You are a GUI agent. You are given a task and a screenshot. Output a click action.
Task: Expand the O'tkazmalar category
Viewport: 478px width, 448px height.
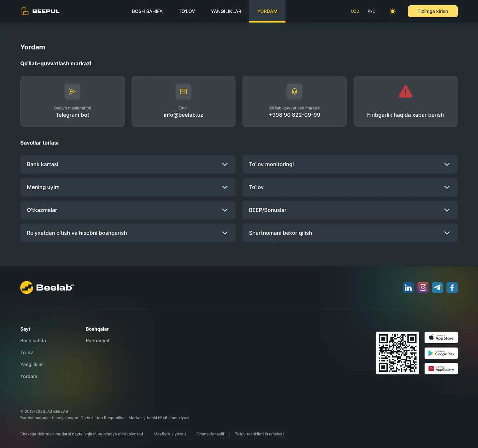[x=128, y=210]
